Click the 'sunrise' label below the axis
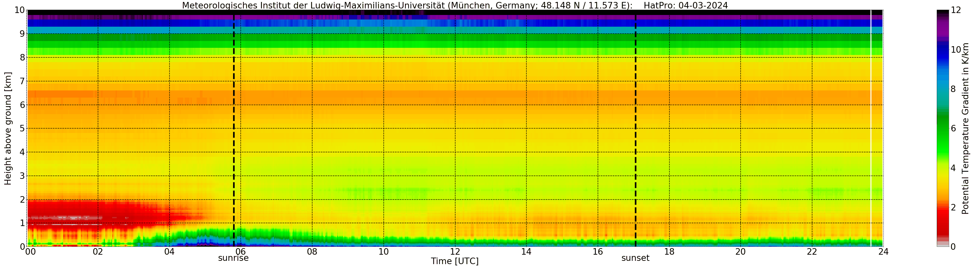The image size is (980, 268). [x=233, y=258]
